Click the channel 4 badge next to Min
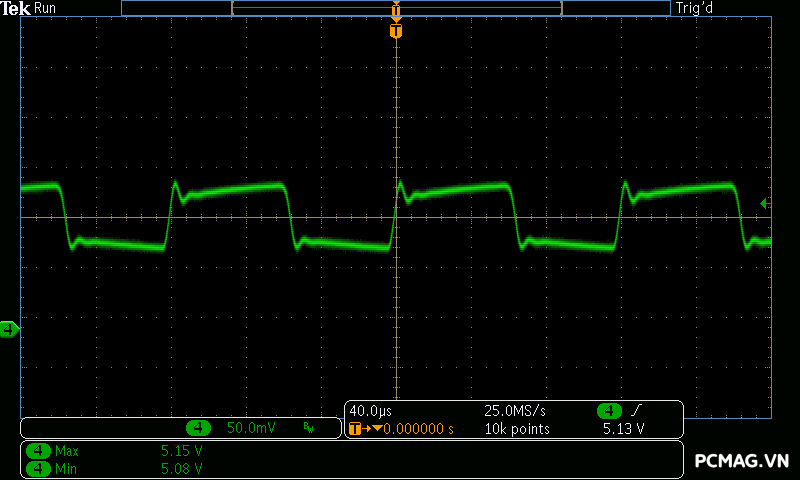The width and height of the screenshot is (800, 480). tap(38, 468)
